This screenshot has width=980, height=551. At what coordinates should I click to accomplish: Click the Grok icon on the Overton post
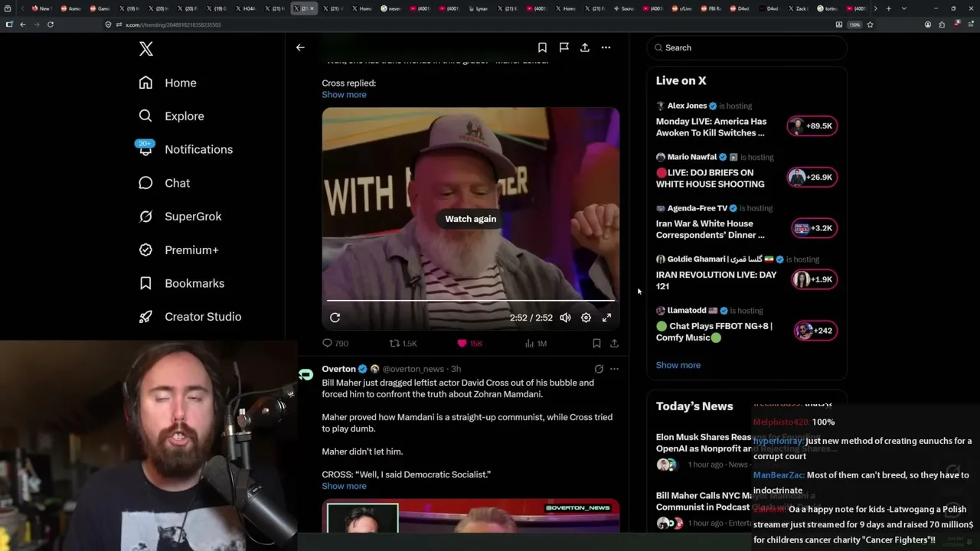[x=599, y=369]
